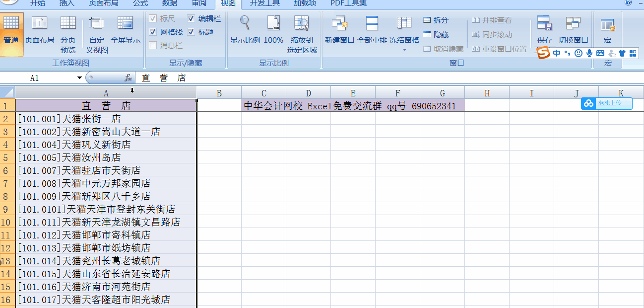
Task: Open Custom Views (自定义视图)
Action: click(97, 34)
